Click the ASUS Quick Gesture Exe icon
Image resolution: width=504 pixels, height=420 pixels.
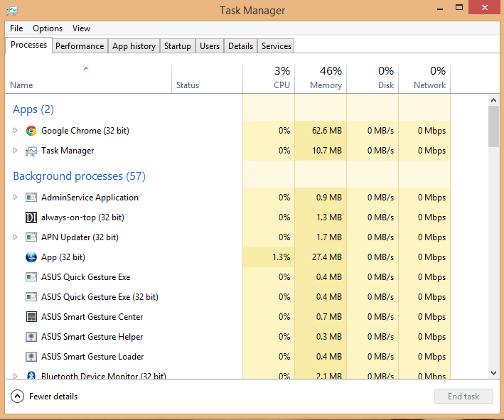[31, 277]
